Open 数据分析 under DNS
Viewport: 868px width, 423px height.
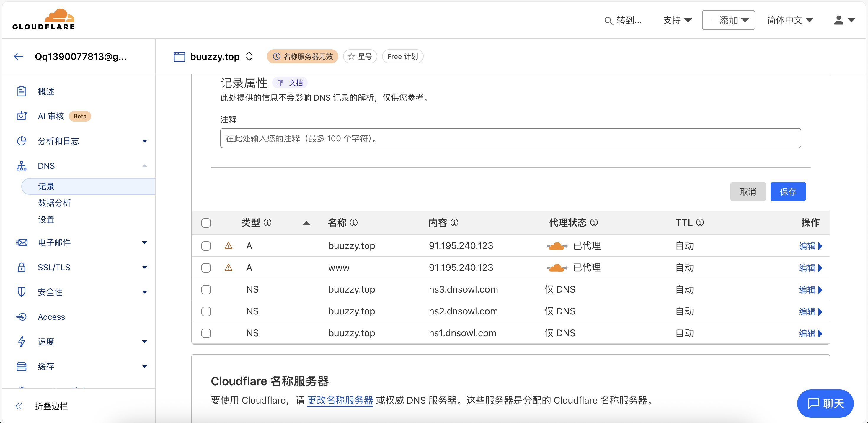(x=54, y=203)
